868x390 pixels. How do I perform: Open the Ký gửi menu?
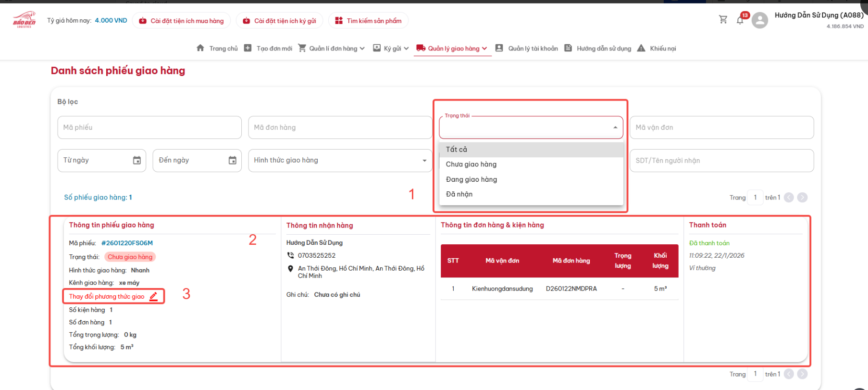pyautogui.click(x=391, y=49)
